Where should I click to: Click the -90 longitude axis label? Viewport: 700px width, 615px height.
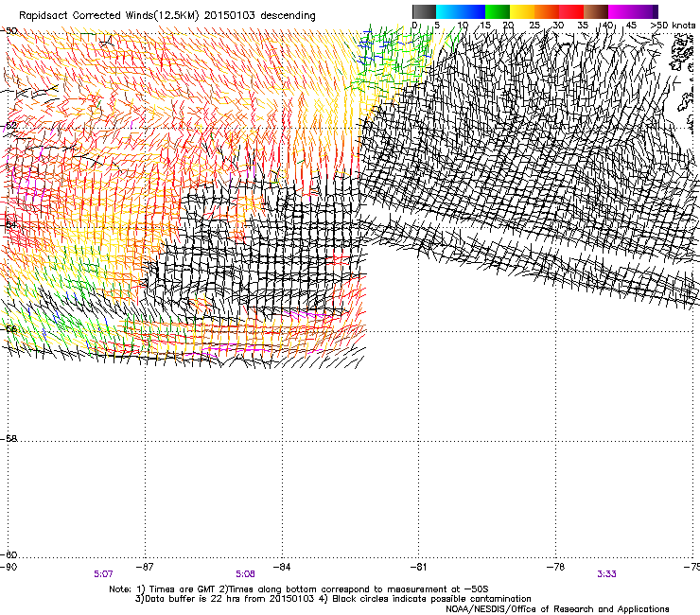coord(9,567)
